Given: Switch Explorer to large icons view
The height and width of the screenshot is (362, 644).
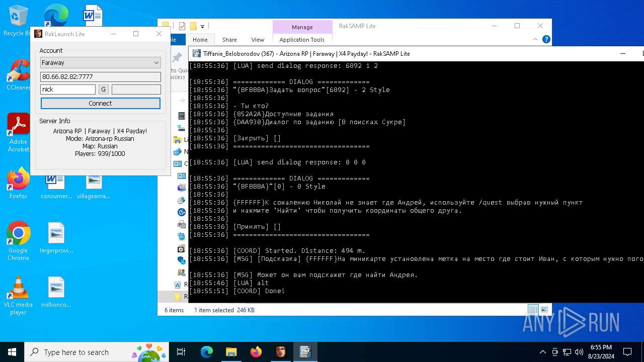Looking at the screenshot, I should tap(544, 310).
